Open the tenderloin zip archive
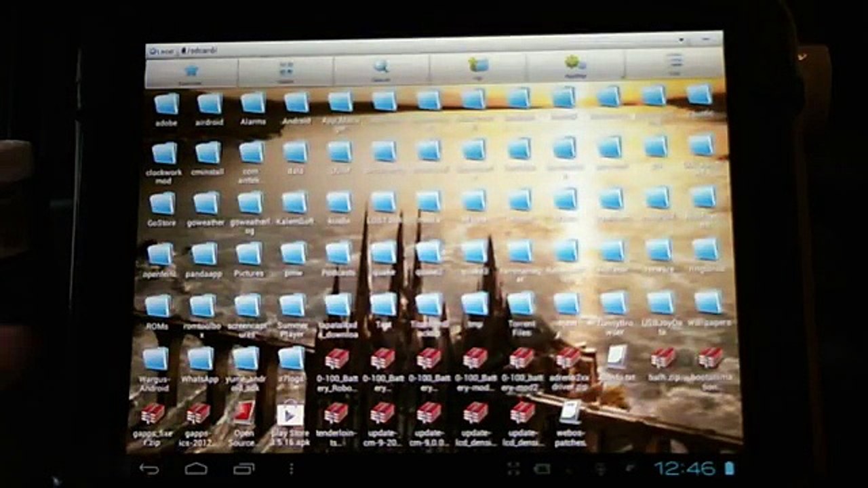Screen dimensions: 868x488 [x=336, y=424]
